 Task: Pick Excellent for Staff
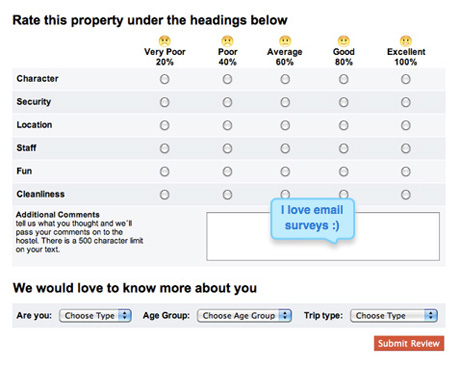coord(406,148)
